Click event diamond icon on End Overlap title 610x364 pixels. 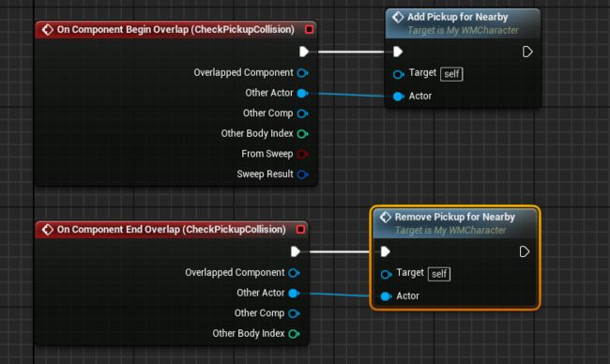48,230
